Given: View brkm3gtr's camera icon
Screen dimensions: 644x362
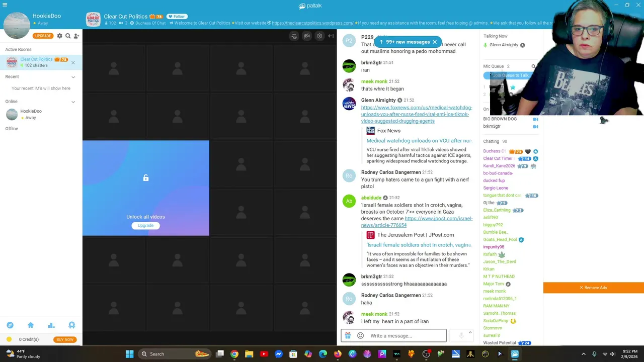Looking at the screenshot, I should (535, 127).
